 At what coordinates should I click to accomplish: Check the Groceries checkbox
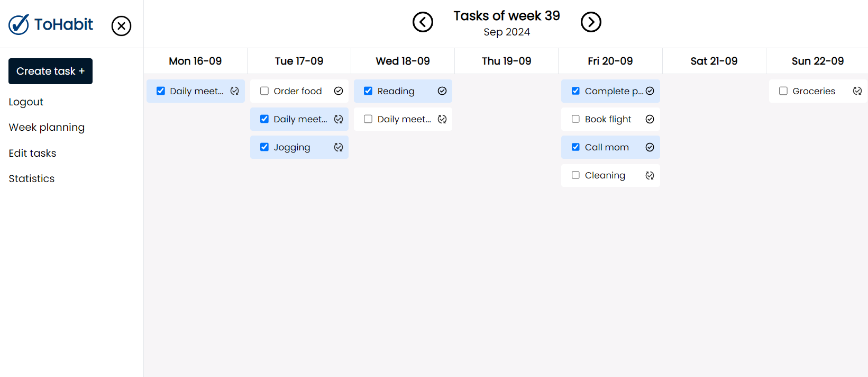783,91
